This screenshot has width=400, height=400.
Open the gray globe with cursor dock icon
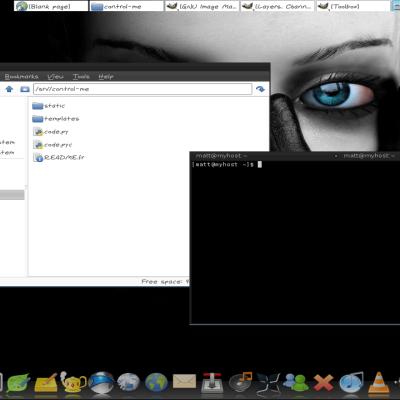tap(128, 382)
